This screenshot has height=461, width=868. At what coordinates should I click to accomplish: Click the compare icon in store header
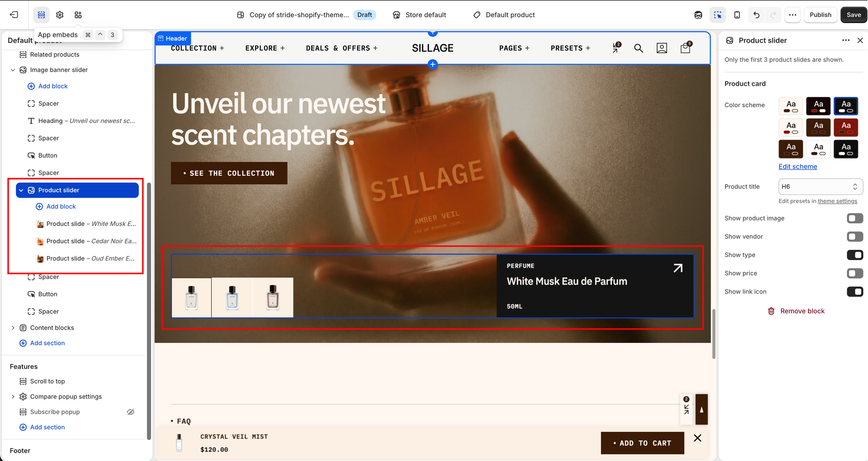tap(616, 47)
